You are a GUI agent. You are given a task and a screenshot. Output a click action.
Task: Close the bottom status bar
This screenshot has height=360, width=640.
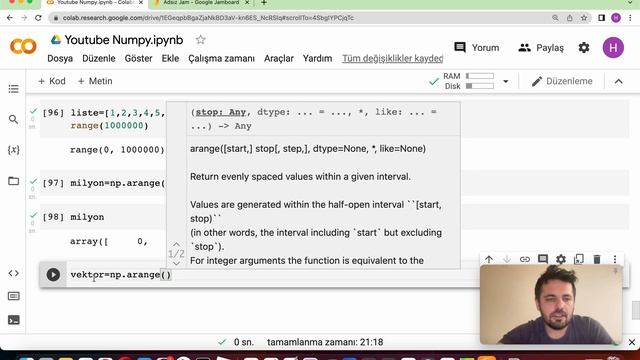(631, 342)
